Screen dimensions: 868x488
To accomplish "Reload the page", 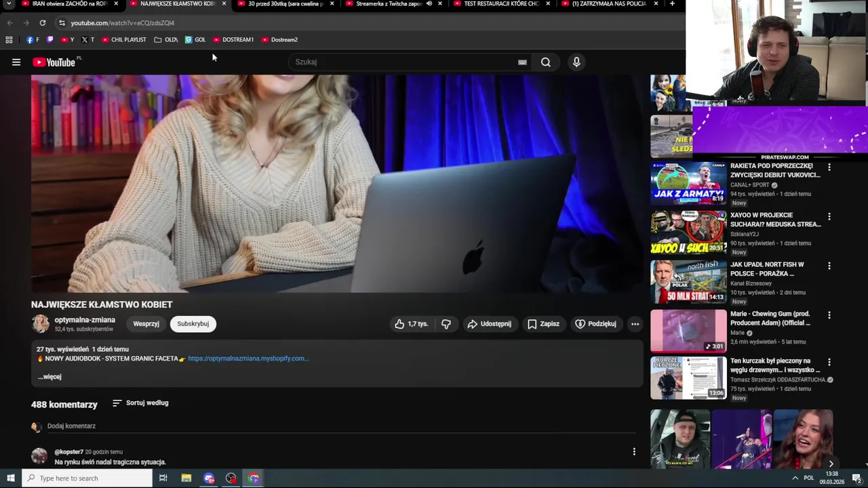I will click(42, 23).
